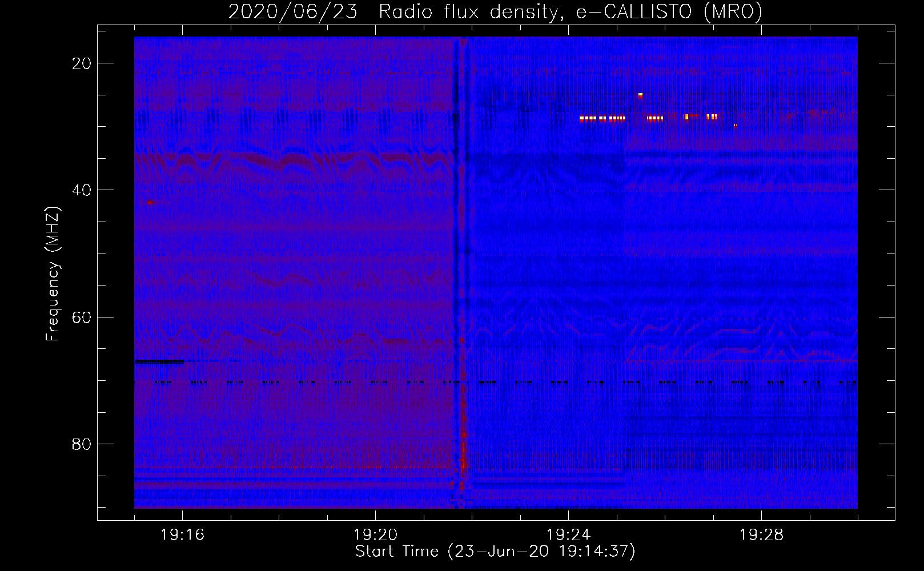
Task: Click the 'Start Time (23-Jun-20 19:14:37)' label
Action: (x=495, y=552)
